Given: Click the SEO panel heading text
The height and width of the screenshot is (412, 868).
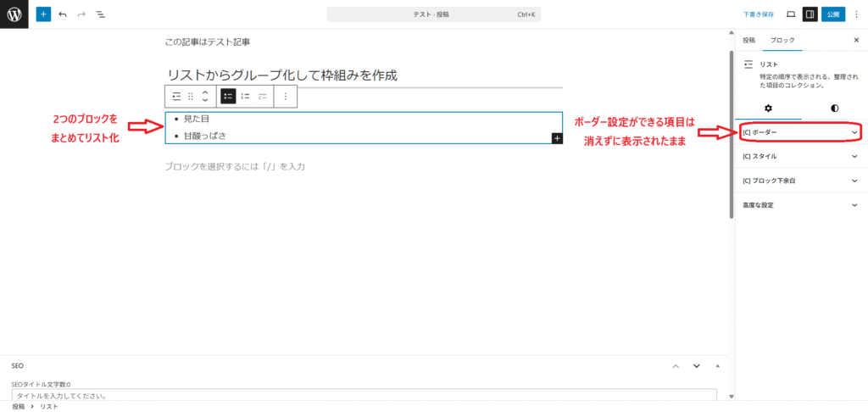Looking at the screenshot, I should click(18, 366).
